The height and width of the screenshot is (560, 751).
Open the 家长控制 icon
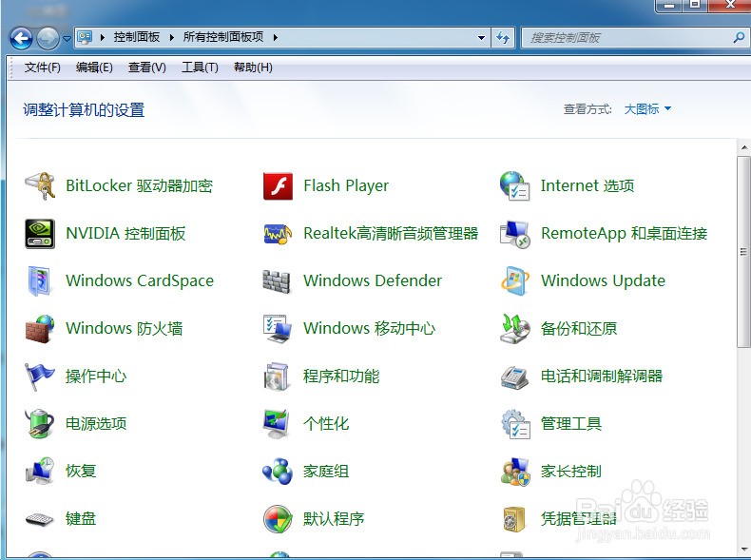click(x=515, y=472)
